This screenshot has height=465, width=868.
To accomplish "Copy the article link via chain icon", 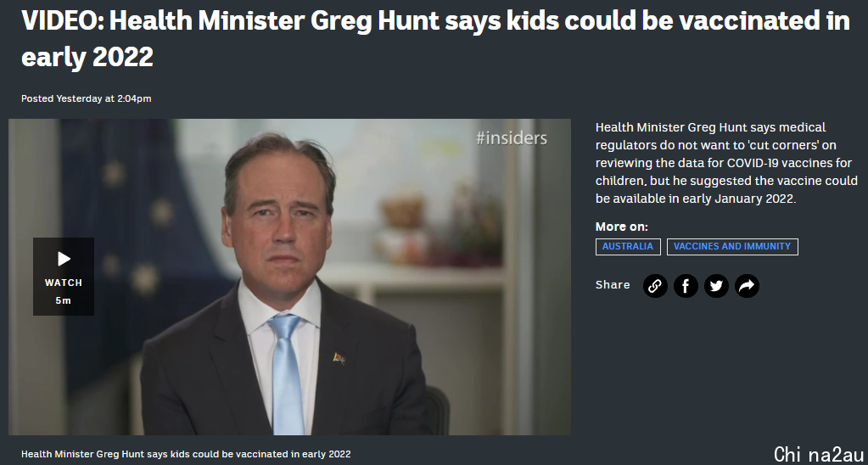I will (x=655, y=286).
